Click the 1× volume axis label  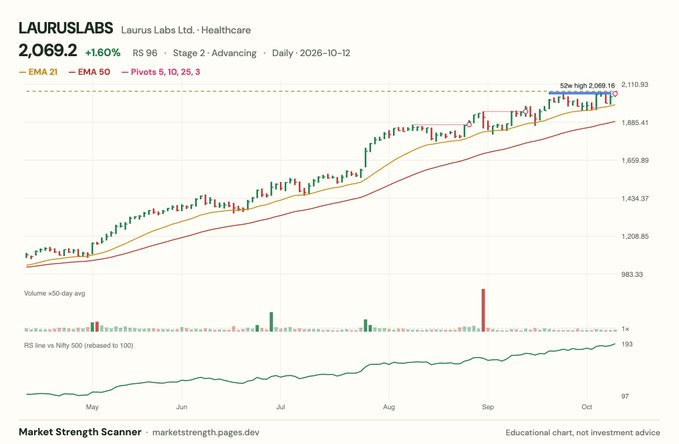pyautogui.click(x=625, y=329)
